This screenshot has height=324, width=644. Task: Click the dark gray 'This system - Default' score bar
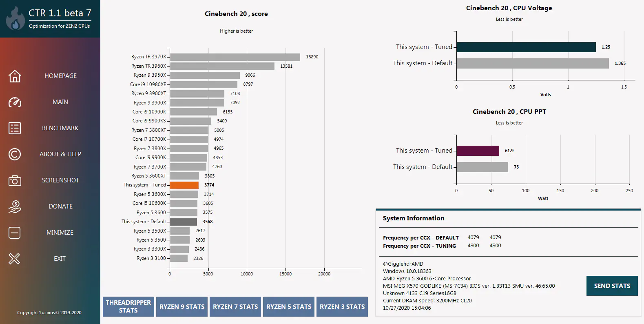(184, 222)
